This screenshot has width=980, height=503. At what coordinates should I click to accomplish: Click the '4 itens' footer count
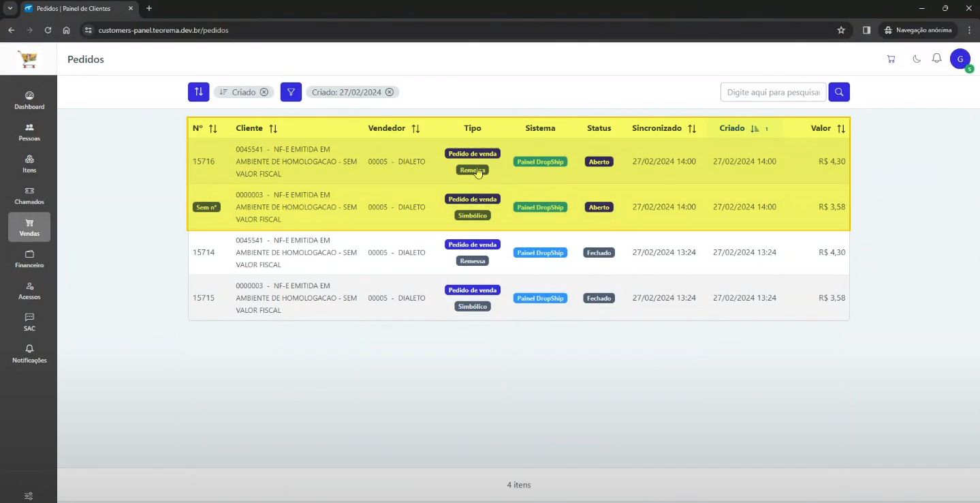[519, 485]
